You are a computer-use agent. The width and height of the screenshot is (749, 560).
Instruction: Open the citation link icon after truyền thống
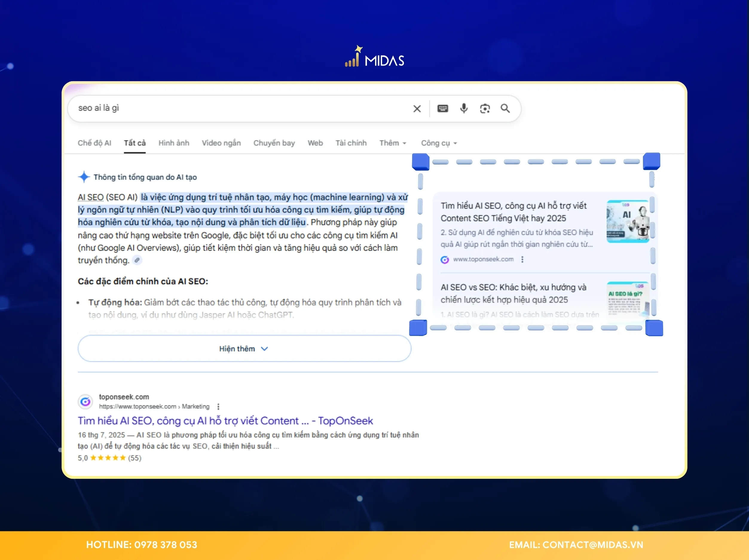click(137, 260)
